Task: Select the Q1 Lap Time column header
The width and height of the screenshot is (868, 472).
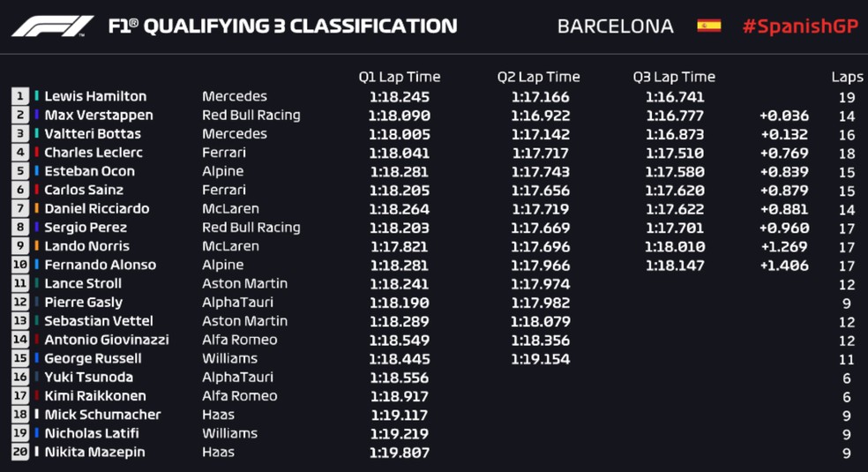Action: (399, 77)
